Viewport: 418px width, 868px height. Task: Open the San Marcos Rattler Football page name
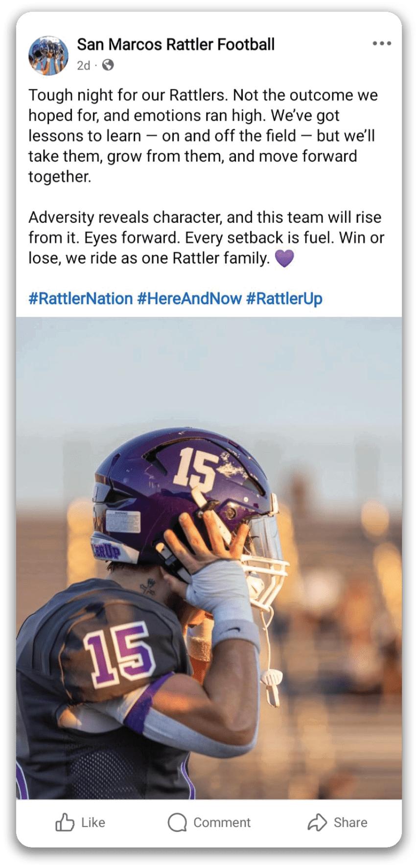pos(176,45)
